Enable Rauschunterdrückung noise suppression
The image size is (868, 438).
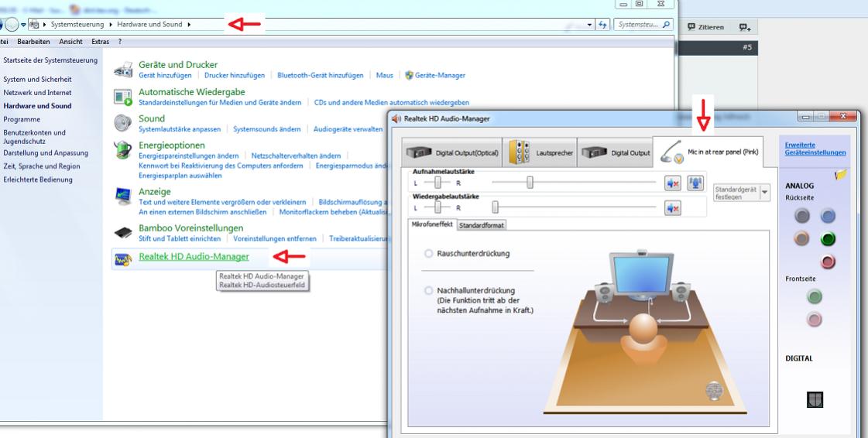[x=428, y=253]
